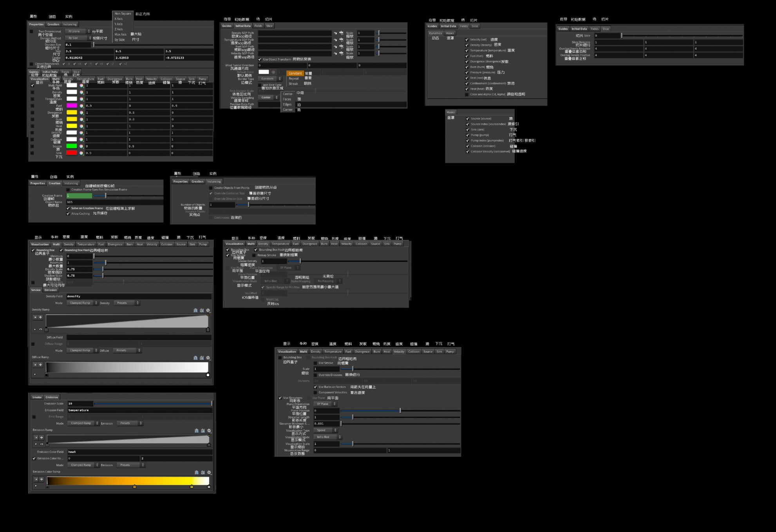776x532 pixels.
Task: Click the green Source color swatch
Action: click(72, 146)
